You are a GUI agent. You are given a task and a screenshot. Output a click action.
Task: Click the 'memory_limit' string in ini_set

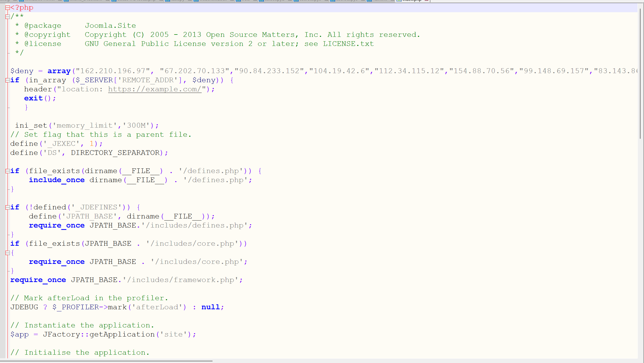coord(85,126)
